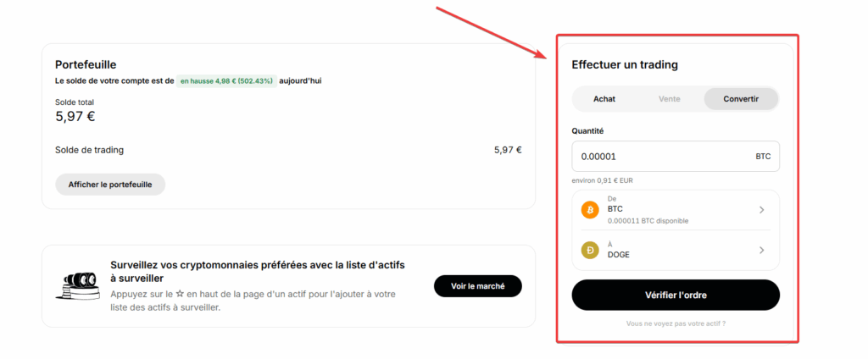Click the orange Bitcoin icon
This screenshot has width=868, height=359.
[590, 210]
